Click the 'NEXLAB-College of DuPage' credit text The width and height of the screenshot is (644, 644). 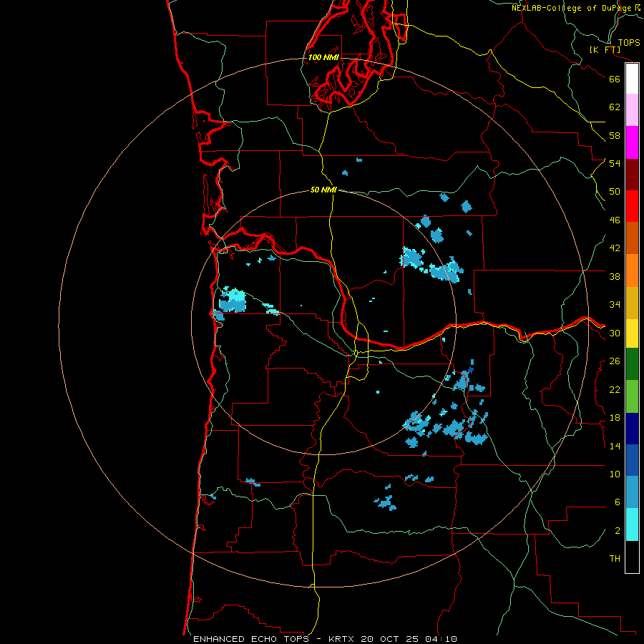571,8
